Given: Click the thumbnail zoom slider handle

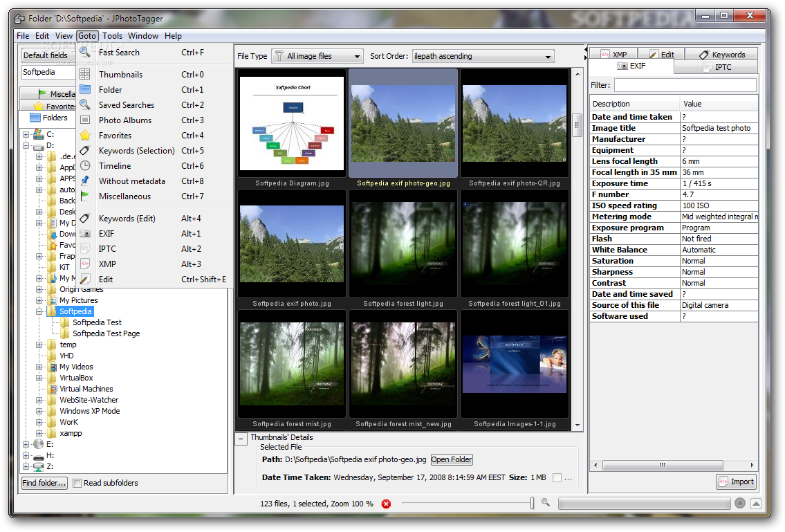Looking at the screenshot, I should [532, 503].
